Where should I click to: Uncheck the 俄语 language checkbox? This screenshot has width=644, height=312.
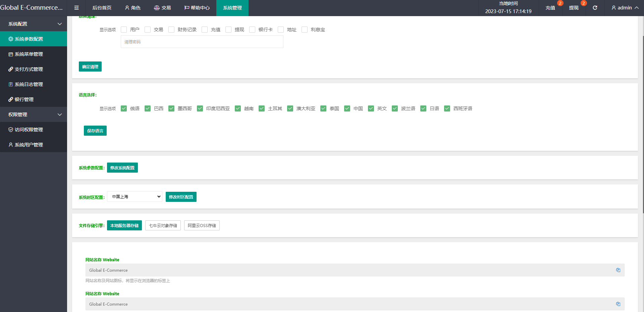coord(124,108)
